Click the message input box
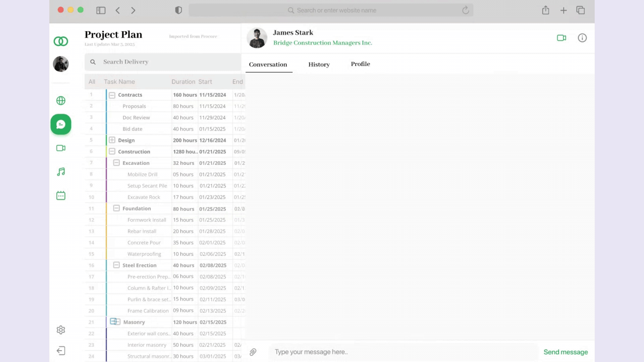The height and width of the screenshot is (362, 644). 403,352
